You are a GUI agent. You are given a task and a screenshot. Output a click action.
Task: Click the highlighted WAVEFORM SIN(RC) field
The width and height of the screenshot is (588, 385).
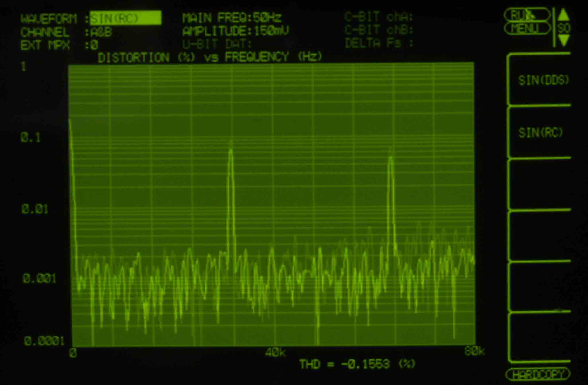[x=125, y=18]
